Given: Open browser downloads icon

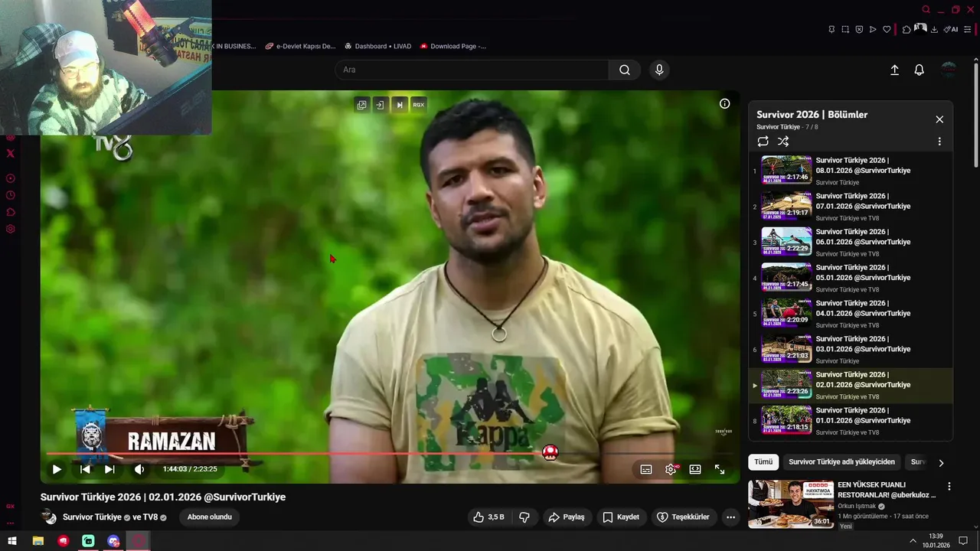Looking at the screenshot, I should click(x=935, y=29).
